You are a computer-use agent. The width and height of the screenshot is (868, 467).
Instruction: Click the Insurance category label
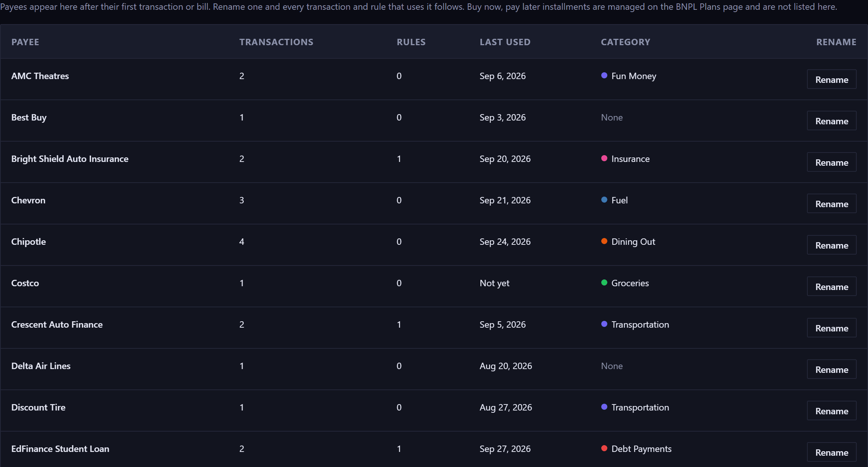[x=630, y=159]
